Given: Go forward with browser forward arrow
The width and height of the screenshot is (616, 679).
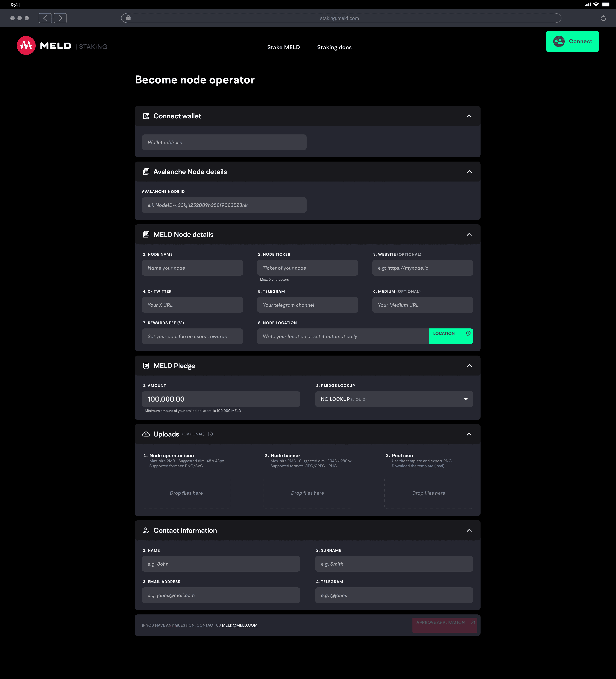Looking at the screenshot, I should point(60,18).
